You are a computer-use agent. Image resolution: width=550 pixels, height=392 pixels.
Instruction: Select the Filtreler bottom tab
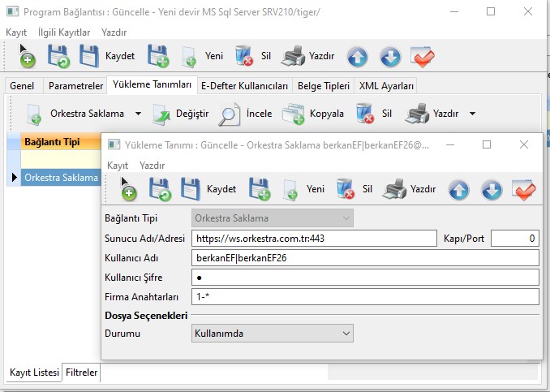pos(82,373)
